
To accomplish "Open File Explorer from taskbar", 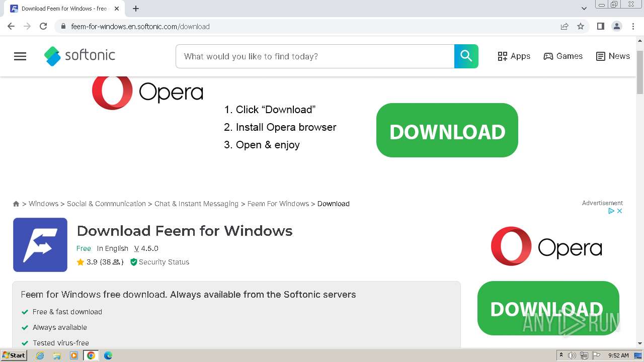I will pyautogui.click(x=57, y=355).
